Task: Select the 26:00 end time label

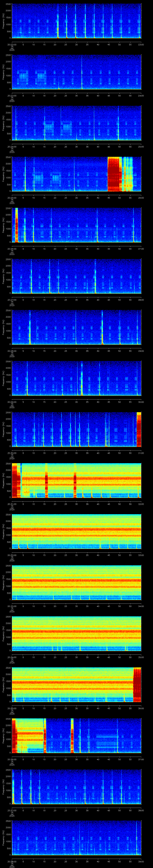Action: (x=141, y=198)
